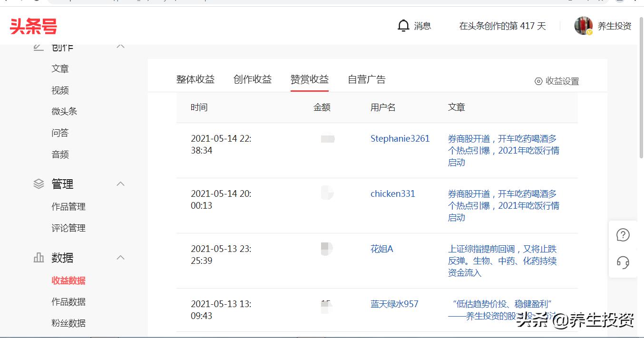Open user Stephanie3261's profile link

(400, 138)
